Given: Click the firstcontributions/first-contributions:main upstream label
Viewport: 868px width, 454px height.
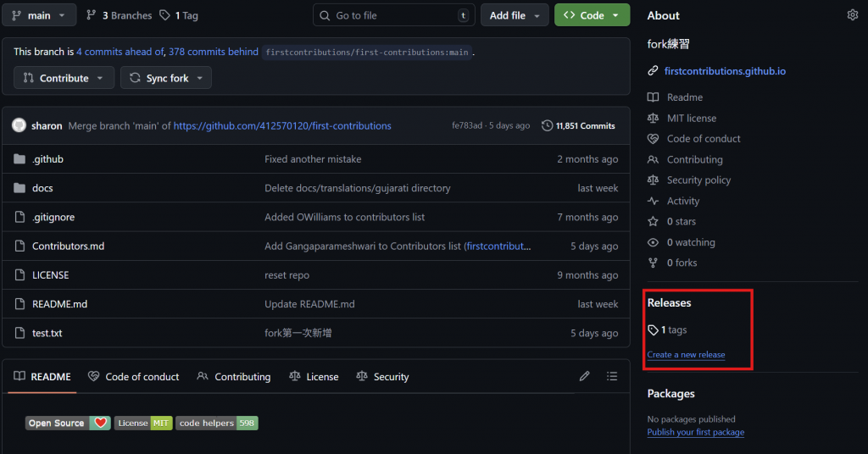Looking at the screenshot, I should pyautogui.click(x=367, y=52).
